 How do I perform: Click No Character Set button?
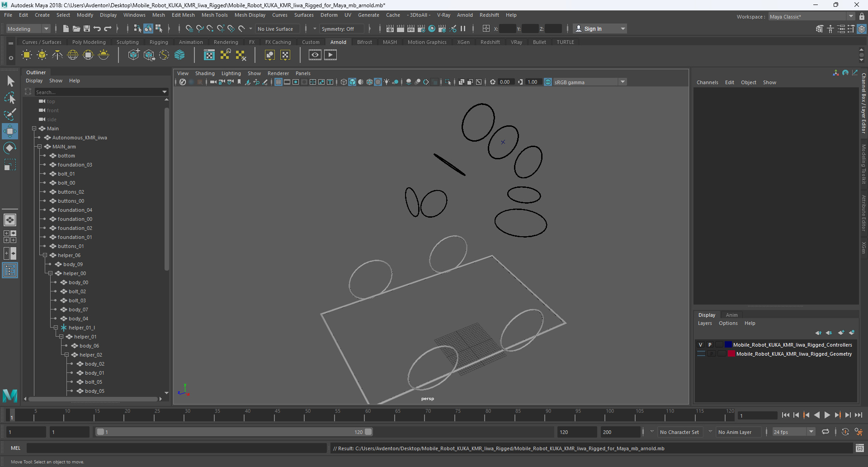pos(679,432)
